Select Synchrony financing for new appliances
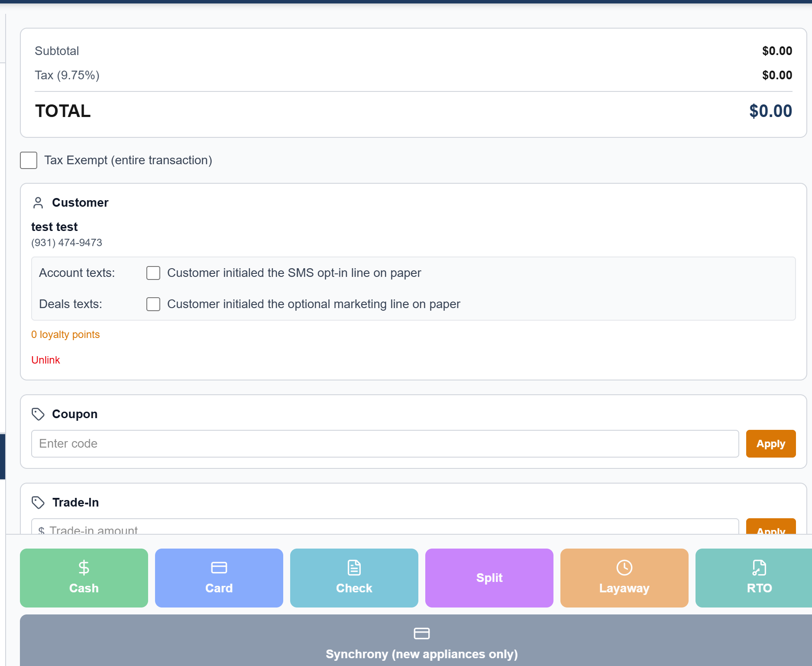 pyautogui.click(x=416, y=640)
